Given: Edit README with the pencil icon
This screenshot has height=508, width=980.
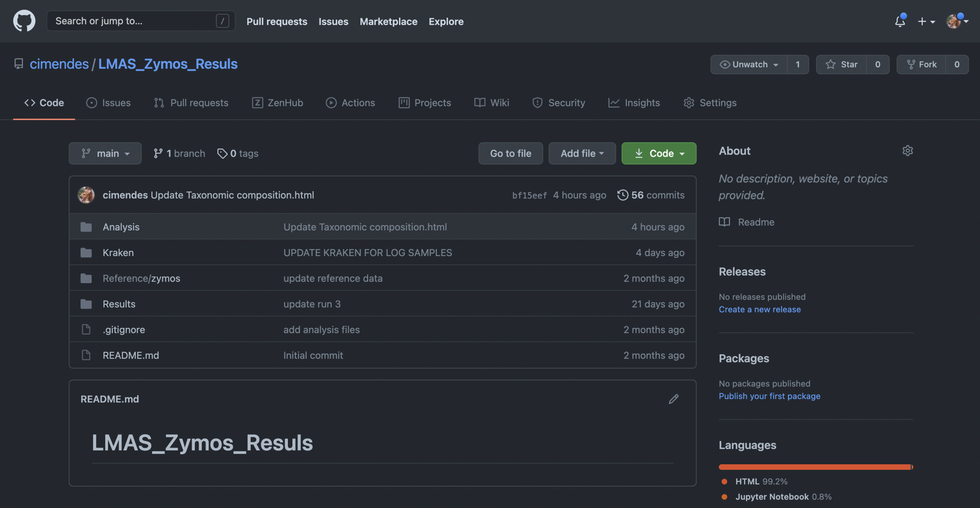Looking at the screenshot, I should click(673, 399).
